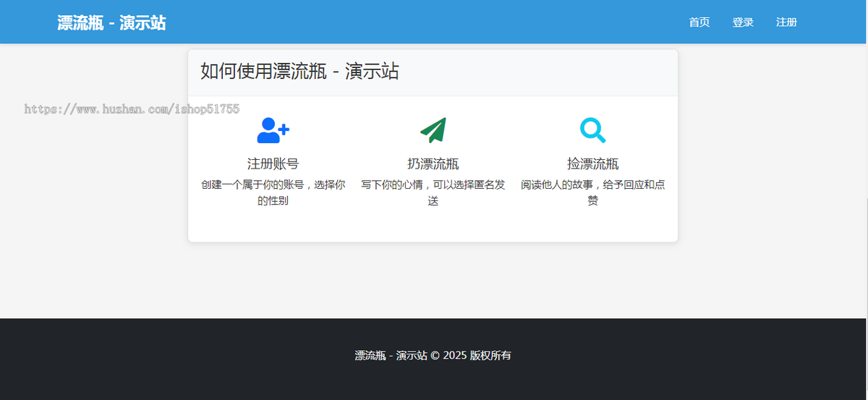Click the 如何使用漂流瓶 - 演示站 card title
868x400 pixels.
[x=299, y=72]
